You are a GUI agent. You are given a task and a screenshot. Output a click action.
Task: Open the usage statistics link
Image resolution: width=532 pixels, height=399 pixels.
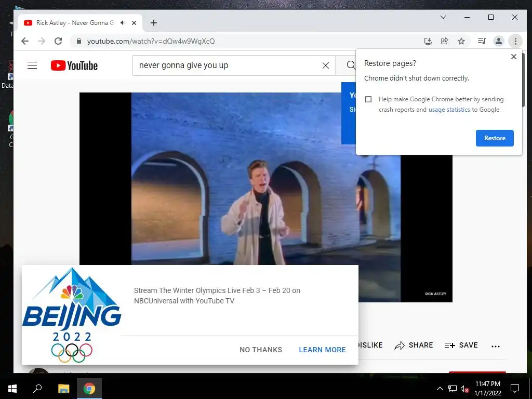(449, 110)
